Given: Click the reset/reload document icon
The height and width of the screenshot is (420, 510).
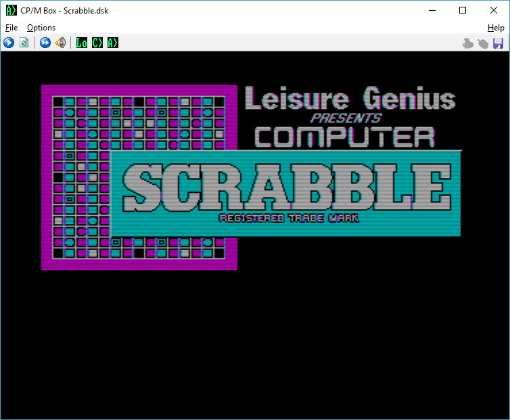Looking at the screenshot, I should (x=24, y=43).
